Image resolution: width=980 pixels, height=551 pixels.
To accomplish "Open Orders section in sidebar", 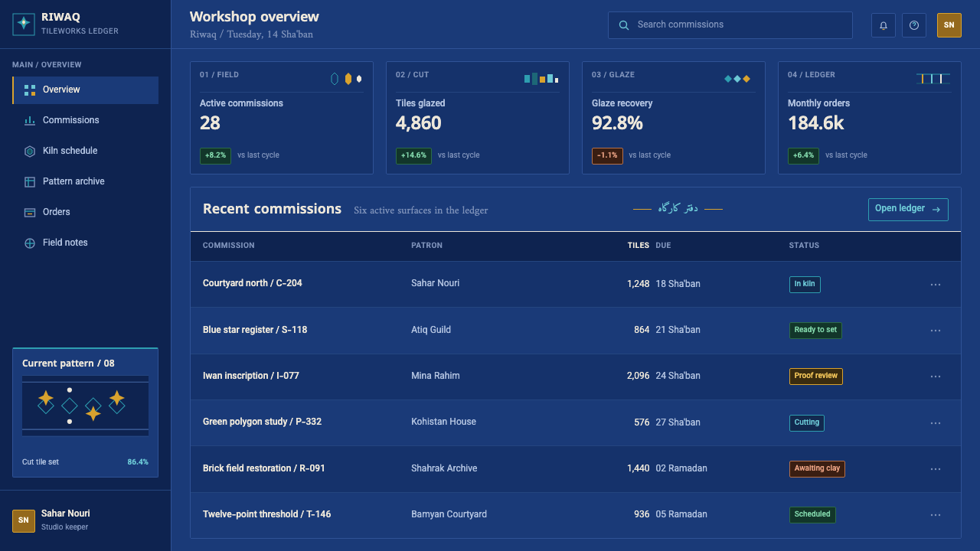I will pyautogui.click(x=86, y=213).
